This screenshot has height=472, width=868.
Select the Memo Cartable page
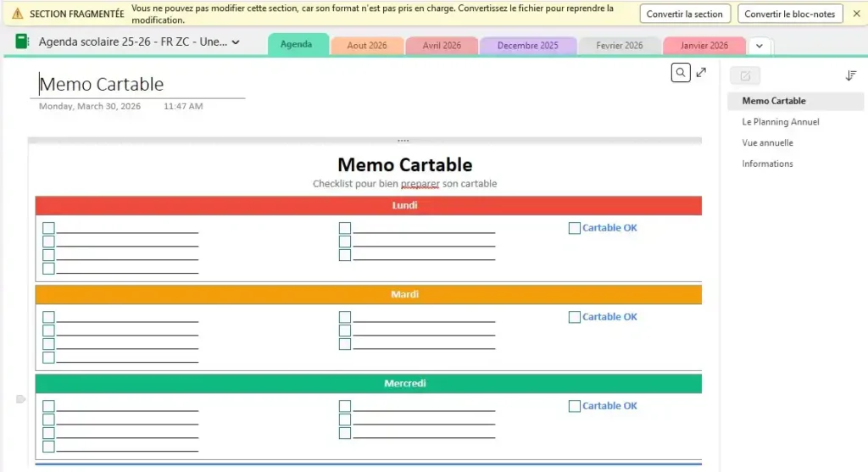pyautogui.click(x=795, y=101)
